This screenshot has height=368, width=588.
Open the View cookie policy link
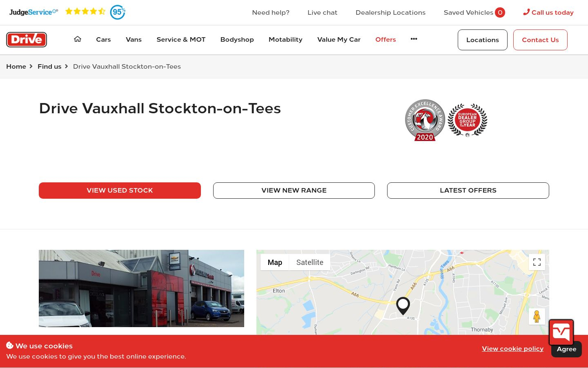pyautogui.click(x=512, y=349)
